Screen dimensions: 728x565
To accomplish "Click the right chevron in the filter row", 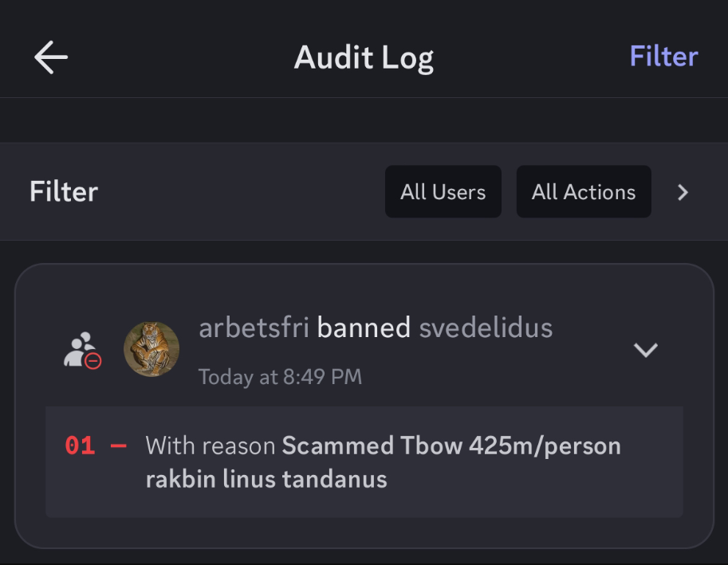I will [683, 192].
